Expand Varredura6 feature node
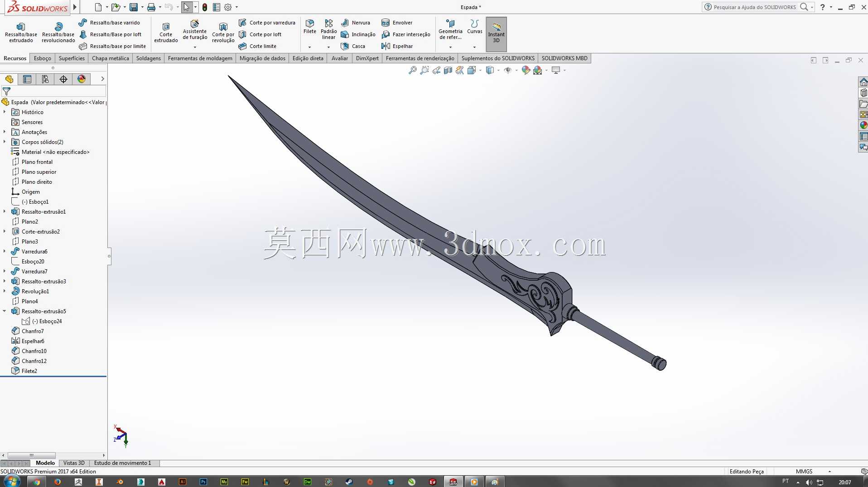The width and height of the screenshot is (868, 487). (x=5, y=251)
